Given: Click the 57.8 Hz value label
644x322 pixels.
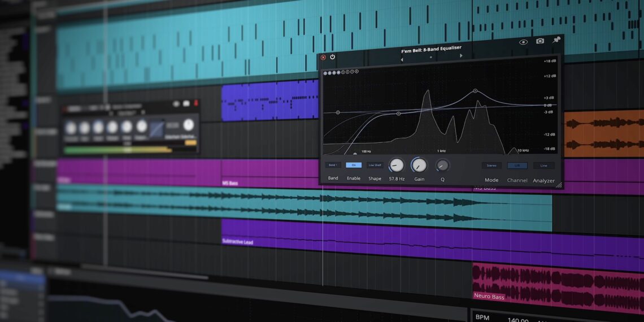Looking at the screenshot, I should click(397, 179).
